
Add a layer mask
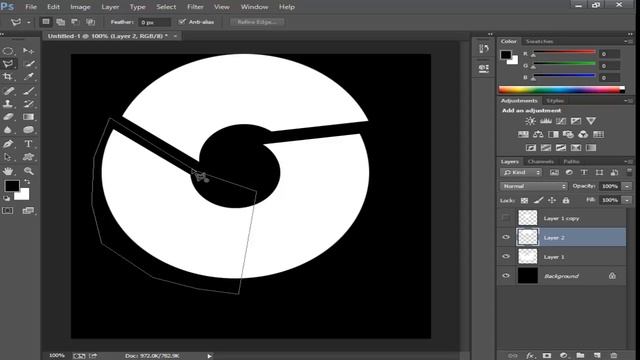(547, 356)
